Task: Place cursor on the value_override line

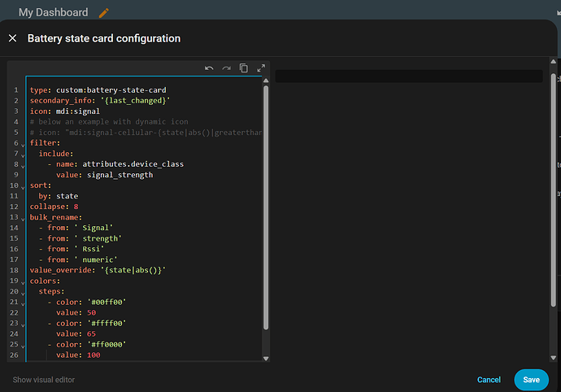Action: tap(98, 270)
